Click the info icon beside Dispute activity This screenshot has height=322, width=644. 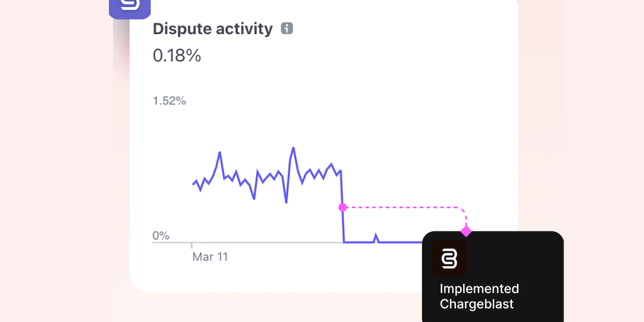coord(287,28)
